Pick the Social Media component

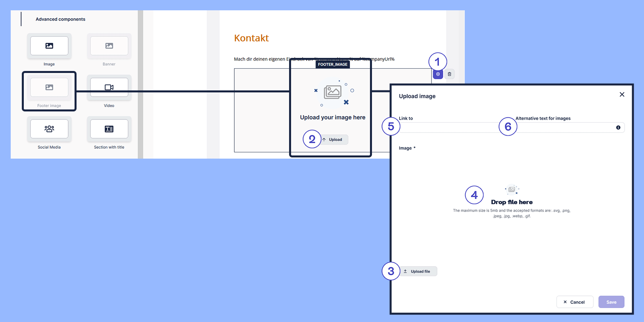[x=49, y=129]
